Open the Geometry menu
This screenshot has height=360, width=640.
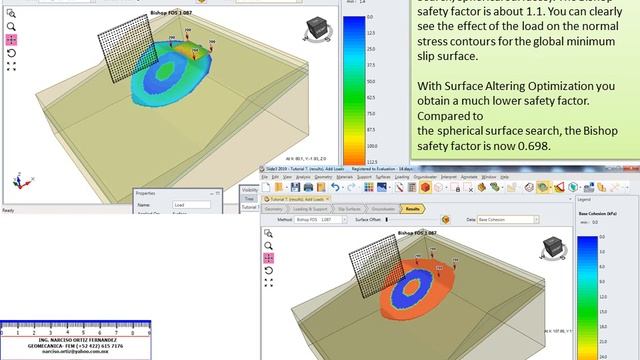click(323, 177)
